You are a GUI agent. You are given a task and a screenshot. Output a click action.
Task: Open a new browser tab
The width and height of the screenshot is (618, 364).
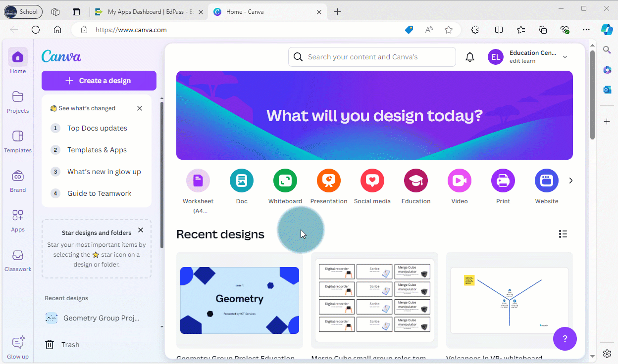click(338, 11)
